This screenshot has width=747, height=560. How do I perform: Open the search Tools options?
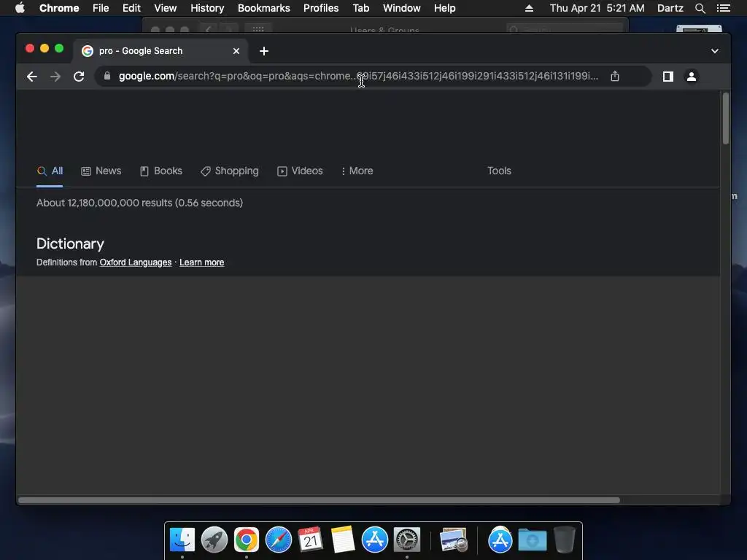click(x=499, y=171)
